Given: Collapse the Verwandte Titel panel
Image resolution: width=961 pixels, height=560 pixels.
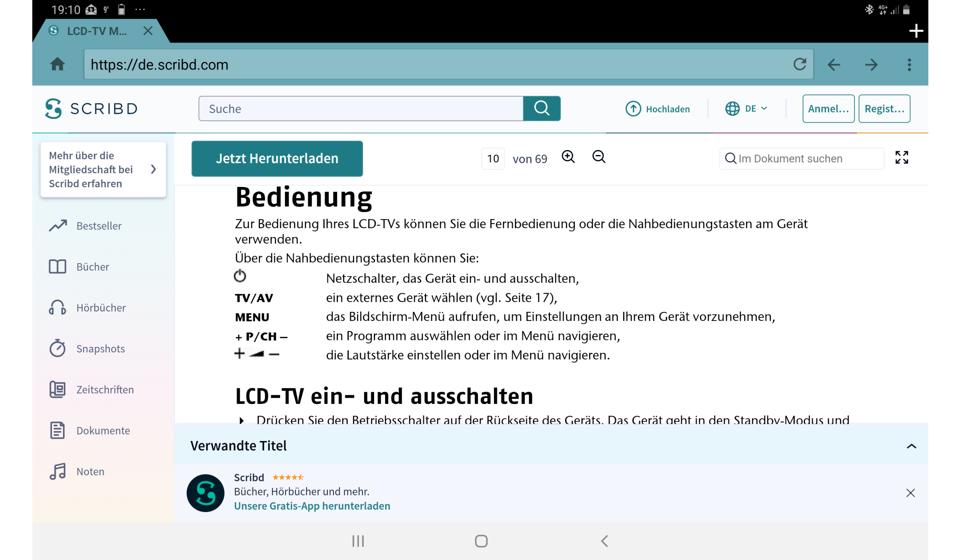Looking at the screenshot, I should pos(911,446).
